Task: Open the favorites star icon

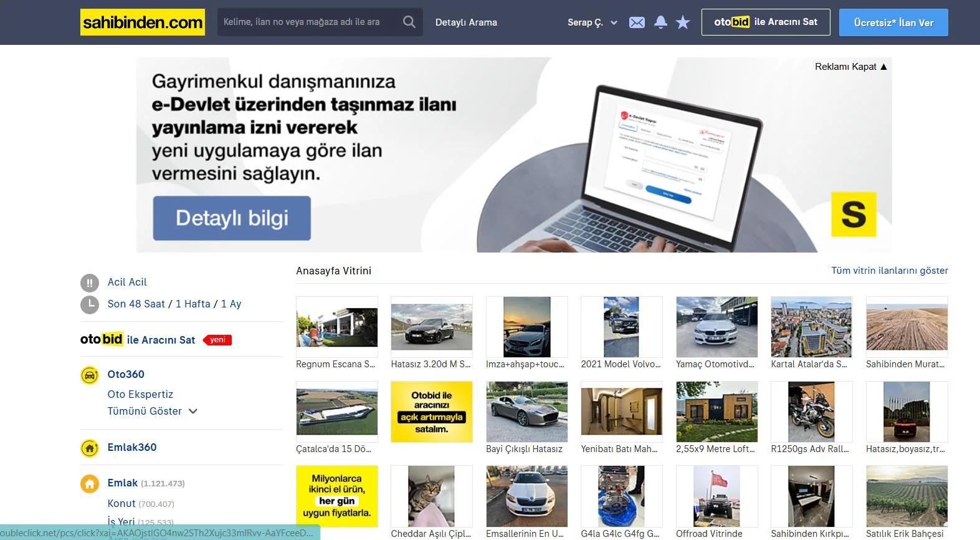Action: (683, 22)
